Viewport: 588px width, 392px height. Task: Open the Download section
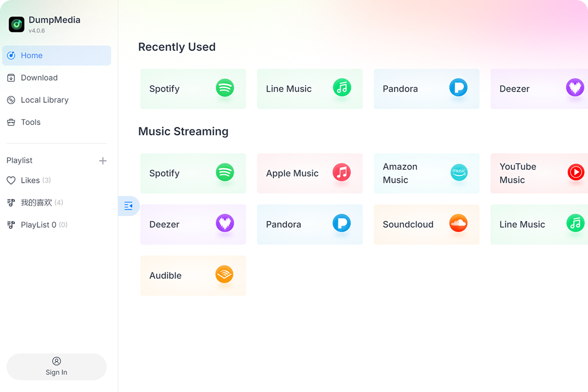click(39, 77)
